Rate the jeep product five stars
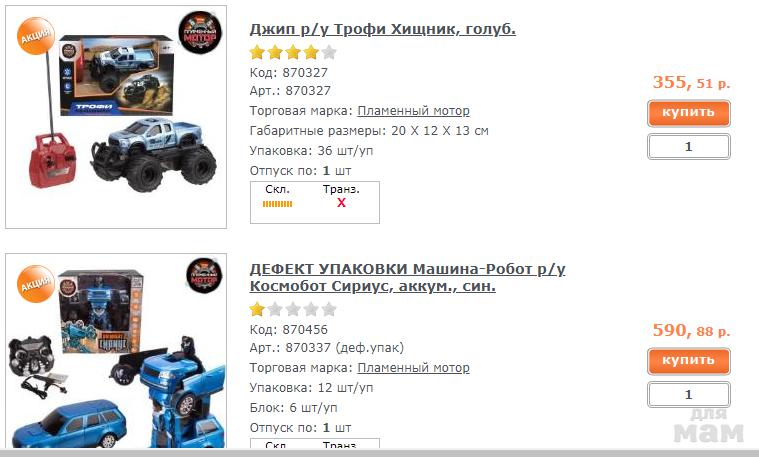The width and height of the screenshot is (759, 457). click(x=329, y=52)
